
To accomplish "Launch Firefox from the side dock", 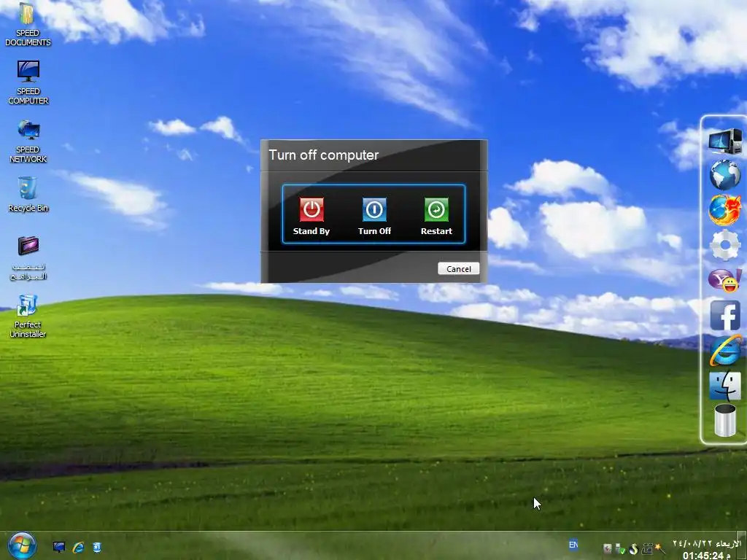I will (724, 210).
